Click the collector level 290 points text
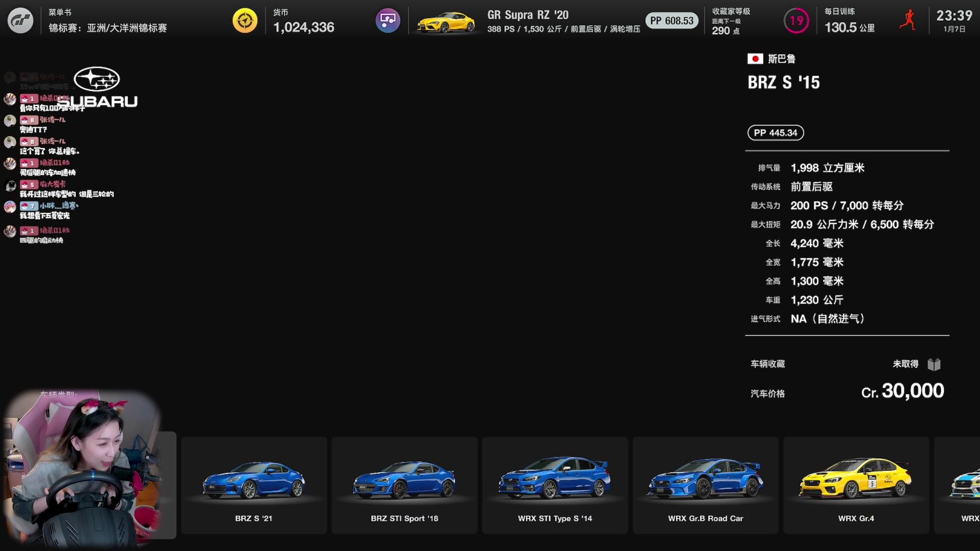 pyautogui.click(x=725, y=31)
